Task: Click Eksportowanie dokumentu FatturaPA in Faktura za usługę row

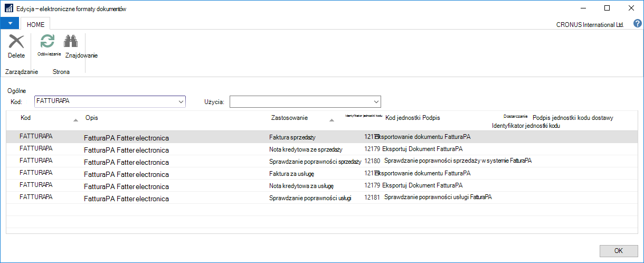Action: click(x=422, y=173)
